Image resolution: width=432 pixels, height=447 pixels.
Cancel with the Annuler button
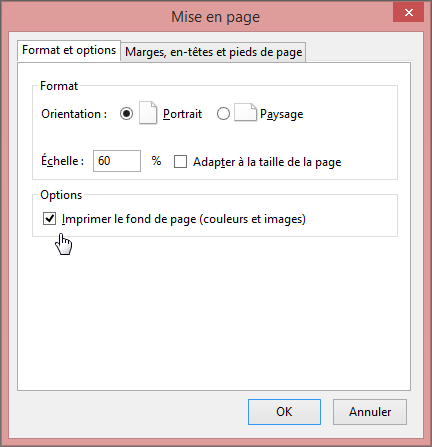pos(370,412)
